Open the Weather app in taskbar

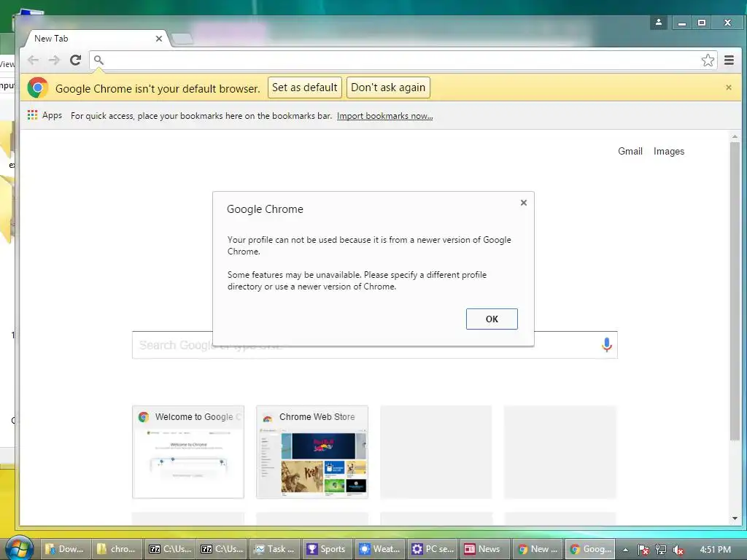379,549
